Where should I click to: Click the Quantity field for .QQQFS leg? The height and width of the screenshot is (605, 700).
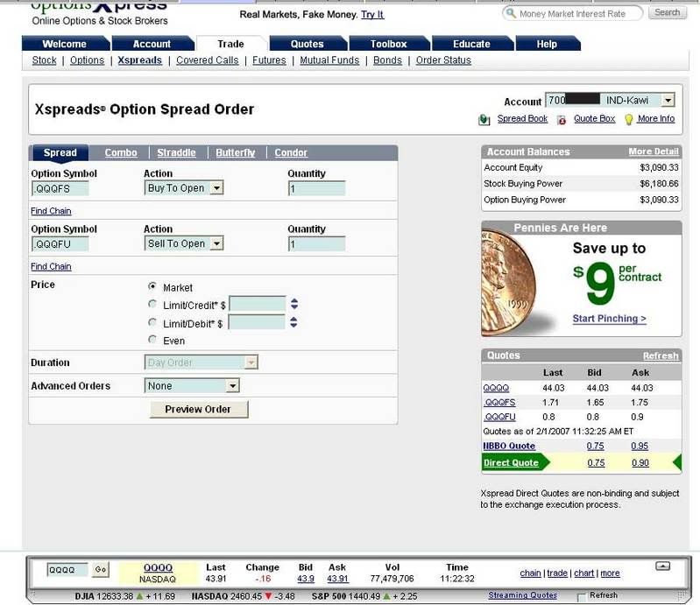(316, 189)
